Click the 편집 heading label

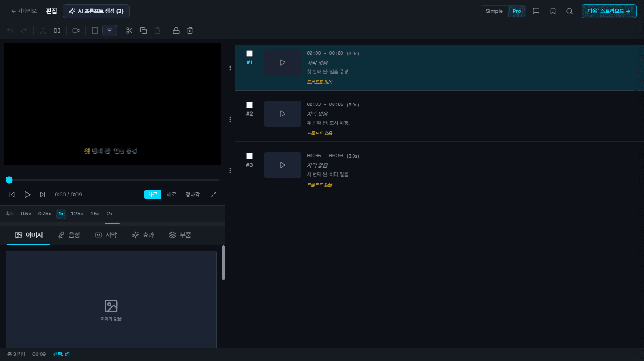[51, 11]
